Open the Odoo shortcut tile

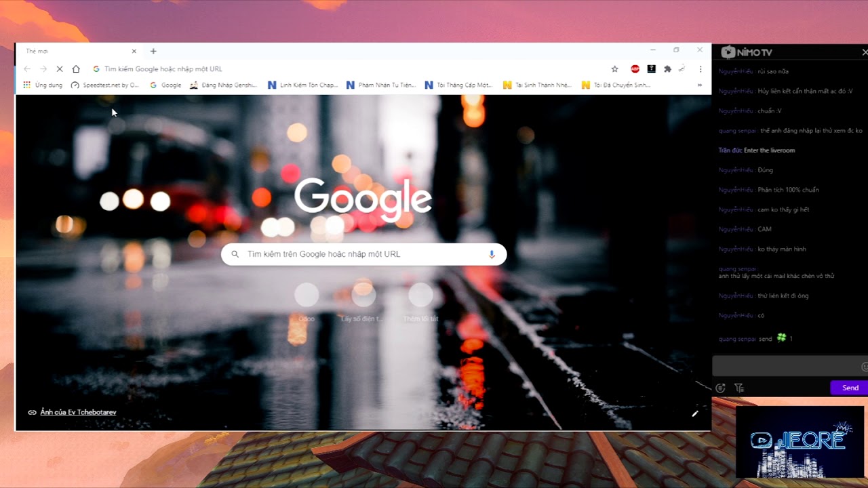pyautogui.click(x=307, y=302)
